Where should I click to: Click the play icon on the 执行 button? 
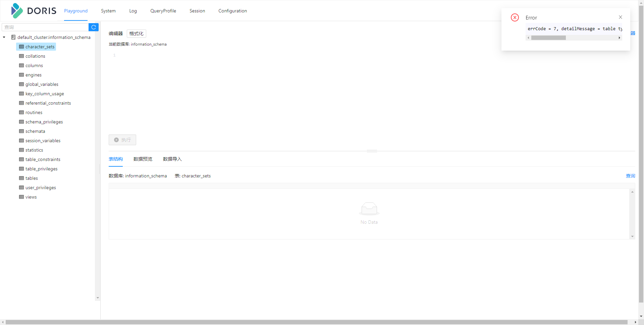coord(116,140)
